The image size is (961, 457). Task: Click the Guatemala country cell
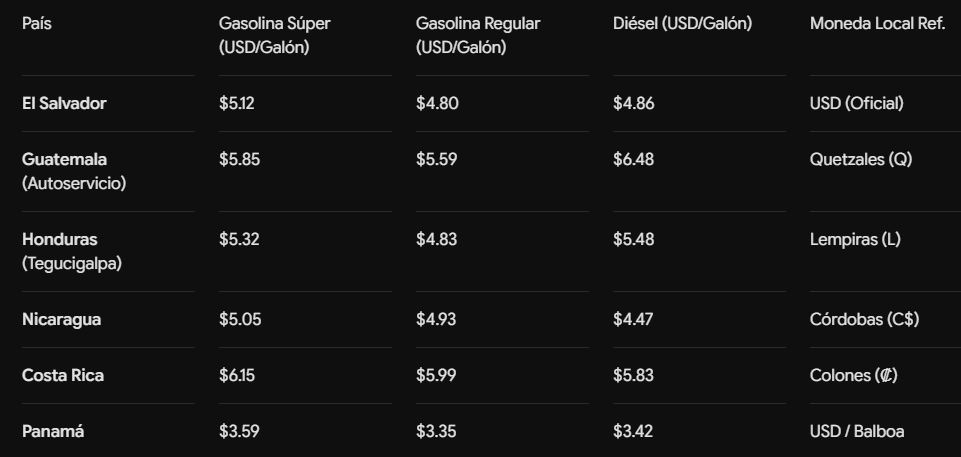click(x=74, y=171)
